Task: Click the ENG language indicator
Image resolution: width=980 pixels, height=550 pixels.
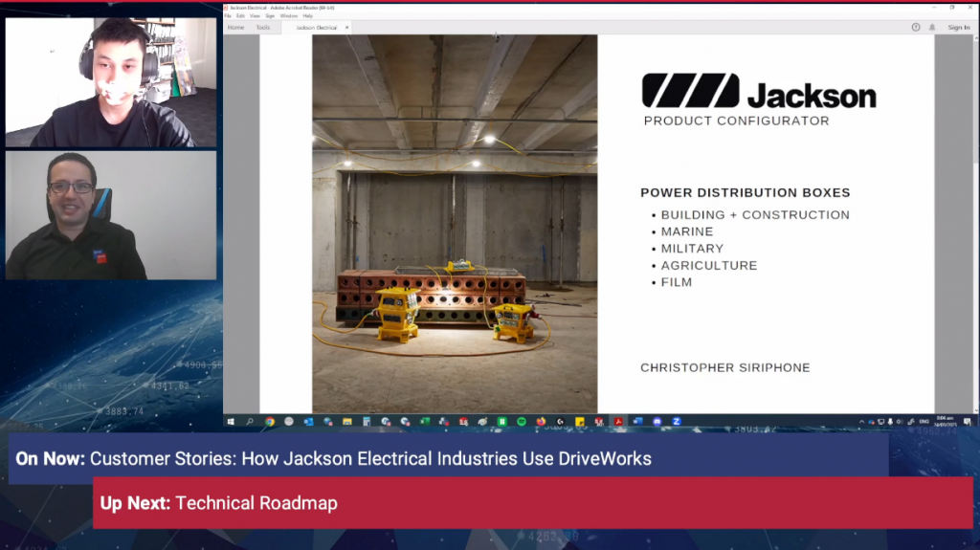Action: [924, 422]
